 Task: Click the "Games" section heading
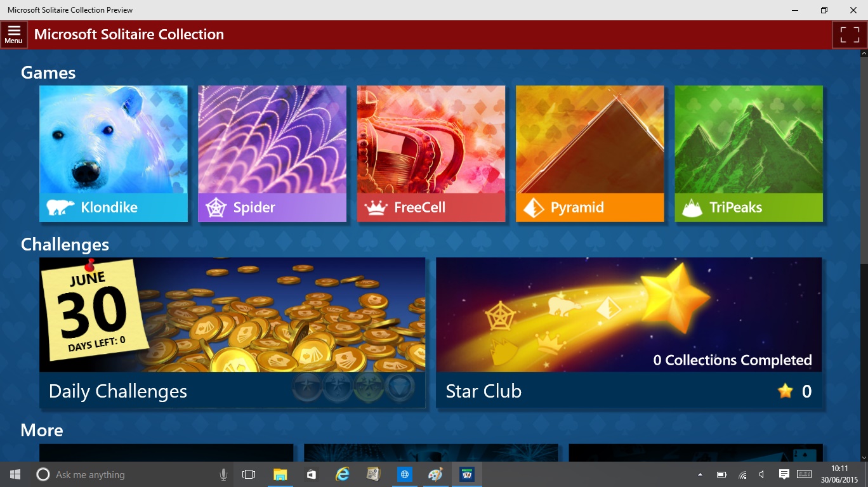(x=48, y=73)
